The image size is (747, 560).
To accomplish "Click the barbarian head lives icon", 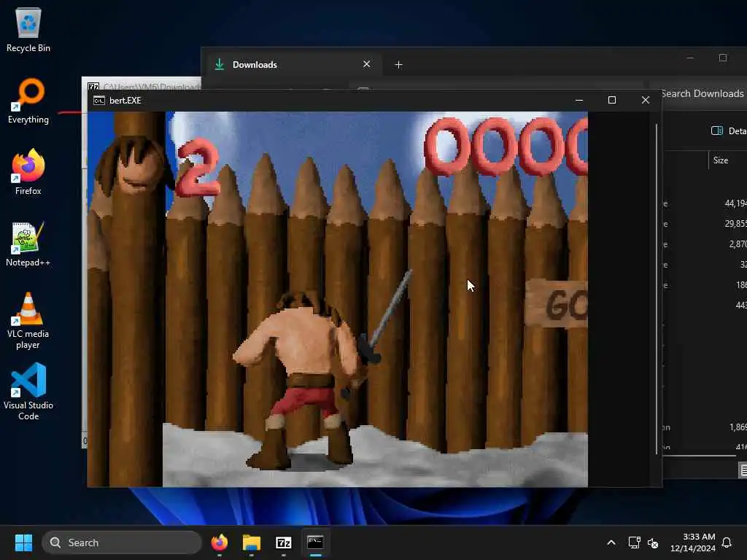I will click(x=135, y=164).
